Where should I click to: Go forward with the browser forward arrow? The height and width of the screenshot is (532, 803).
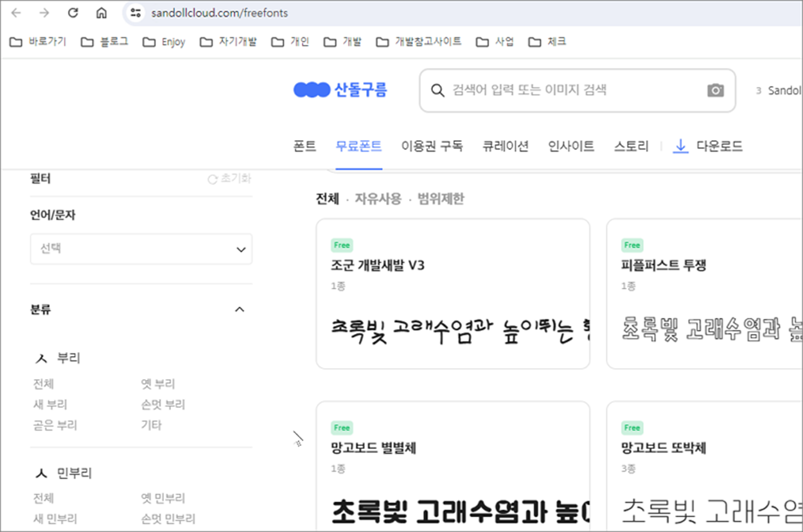pyautogui.click(x=44, y=13)
